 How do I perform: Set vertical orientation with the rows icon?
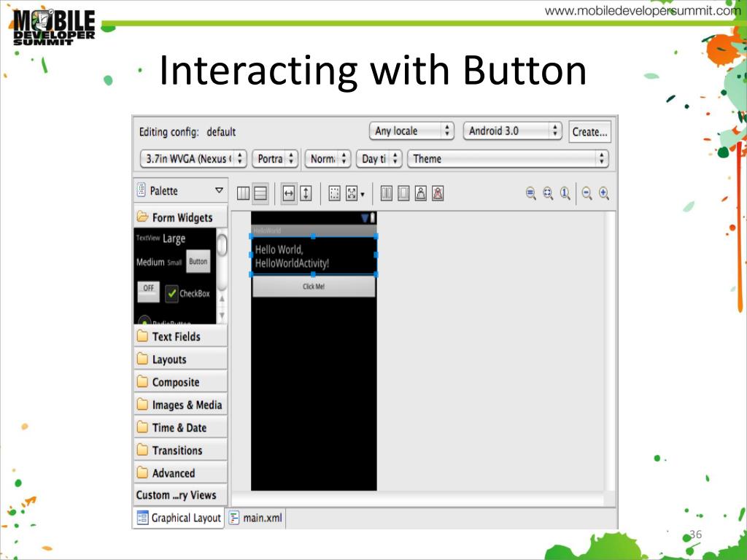click(x=260, y=193)
